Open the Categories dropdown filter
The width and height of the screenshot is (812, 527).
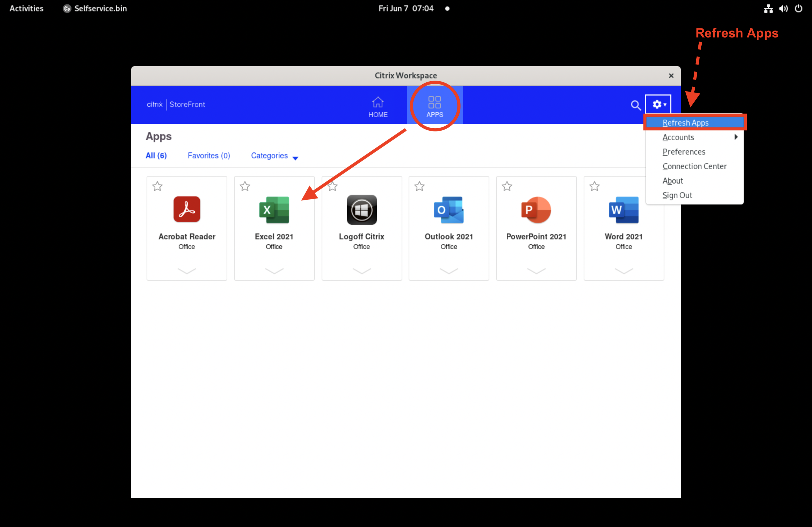tap(275, 156)
